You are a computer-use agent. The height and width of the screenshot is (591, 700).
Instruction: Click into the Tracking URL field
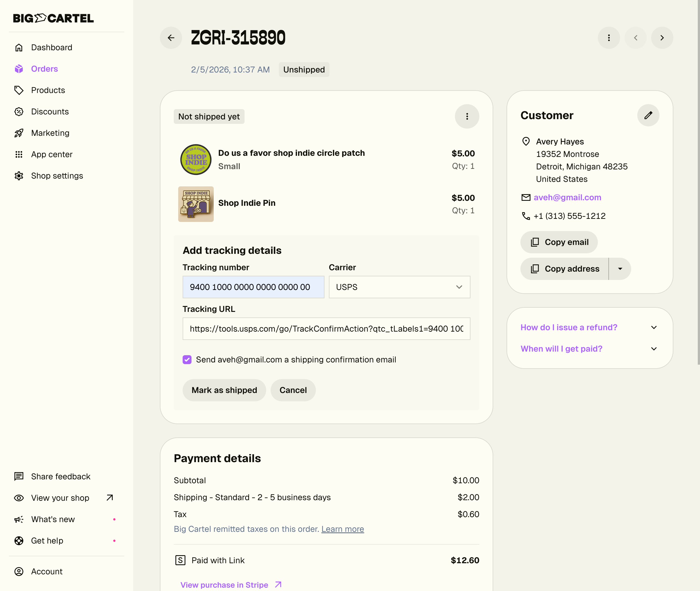click(326, 329)
